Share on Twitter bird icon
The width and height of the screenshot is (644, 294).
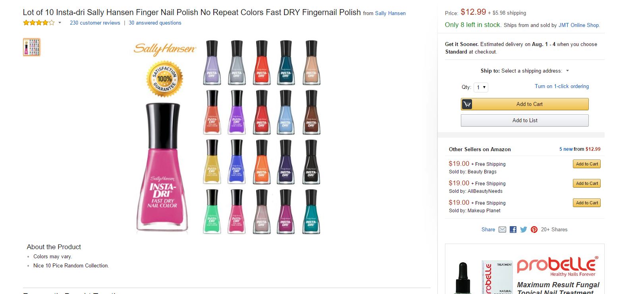click(524, 230)
